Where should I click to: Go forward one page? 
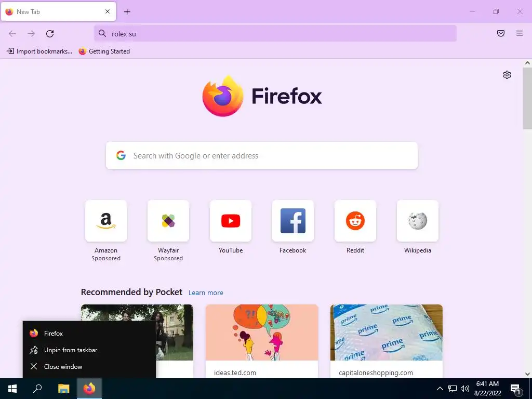point(31,34)
